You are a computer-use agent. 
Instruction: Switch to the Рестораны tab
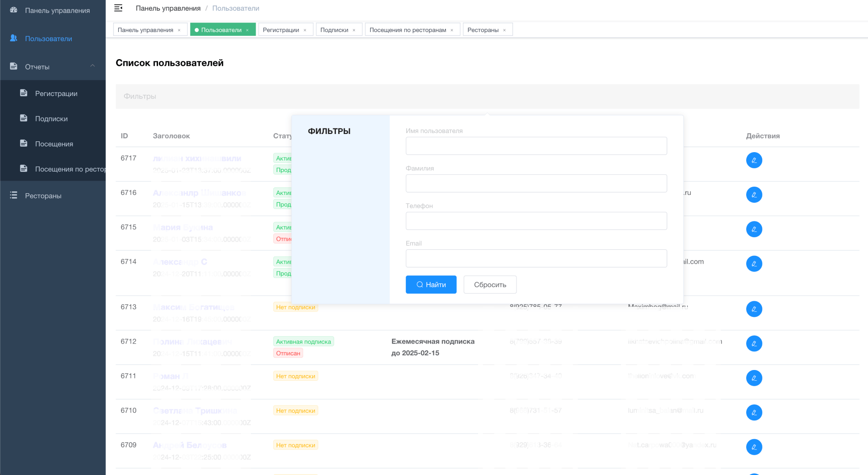(483, 30)
